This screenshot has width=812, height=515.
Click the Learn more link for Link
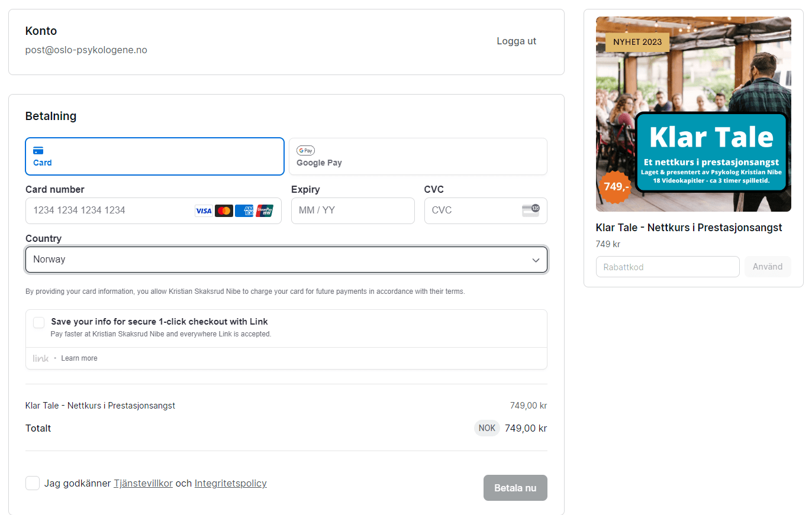point(79,358)
